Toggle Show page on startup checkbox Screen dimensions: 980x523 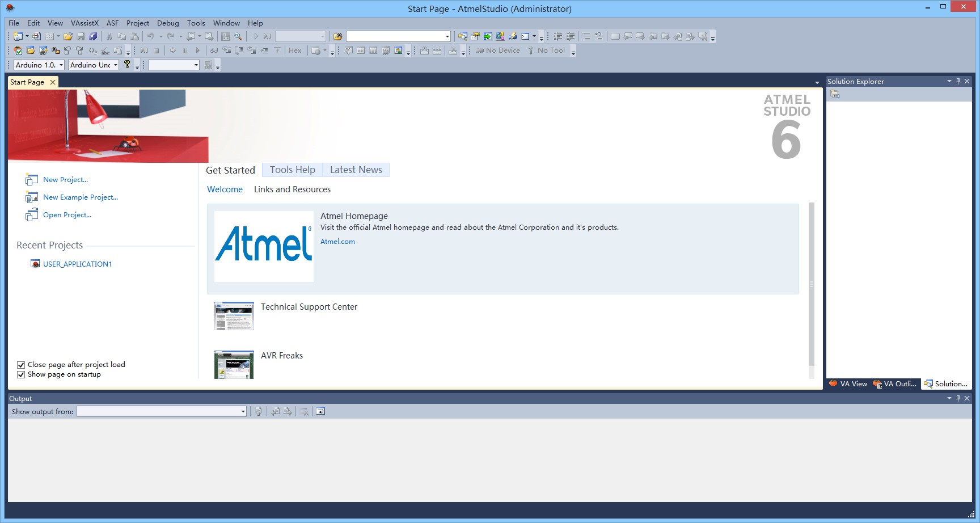point(21,374)
